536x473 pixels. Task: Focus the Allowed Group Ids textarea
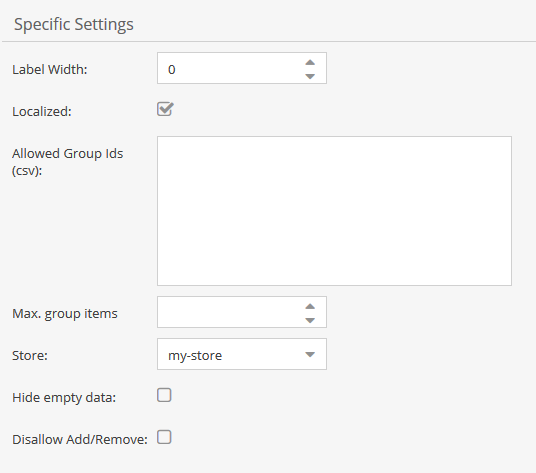point(334,211)
